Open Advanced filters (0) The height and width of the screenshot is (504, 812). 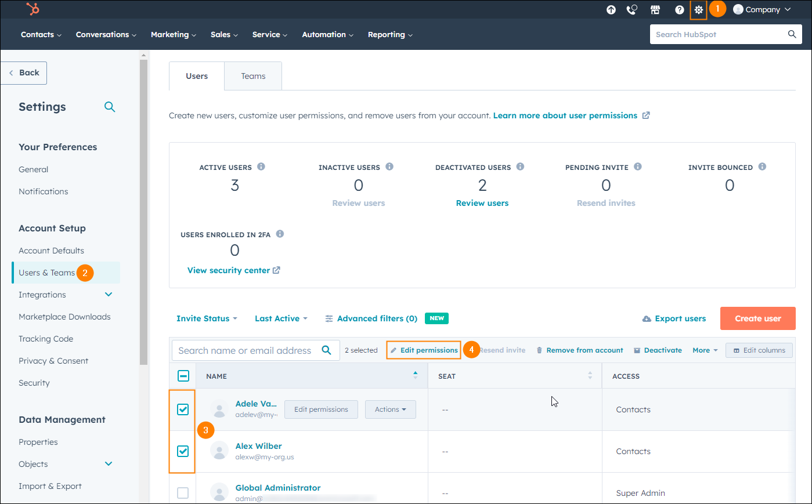[371, 318]
